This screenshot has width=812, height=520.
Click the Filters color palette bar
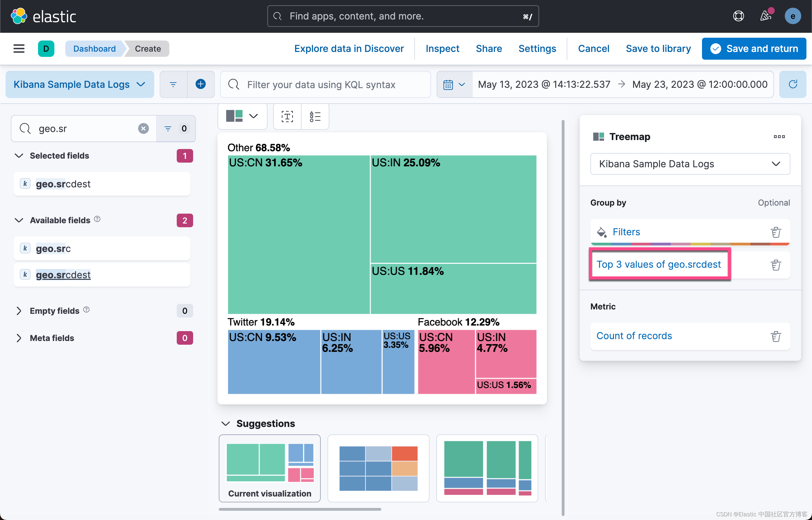pyautogui.click(x=690, y=244)
